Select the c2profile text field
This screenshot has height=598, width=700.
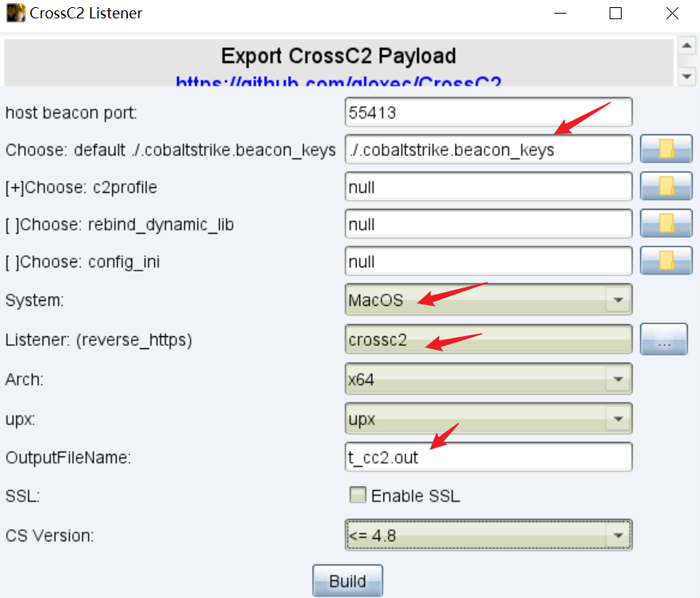click(488, 187)
